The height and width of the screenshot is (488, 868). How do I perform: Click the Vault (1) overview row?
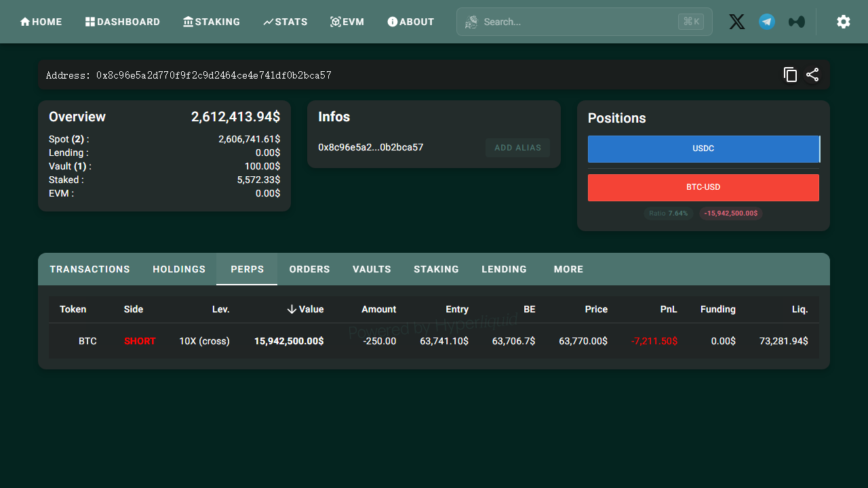click(164, 166)
